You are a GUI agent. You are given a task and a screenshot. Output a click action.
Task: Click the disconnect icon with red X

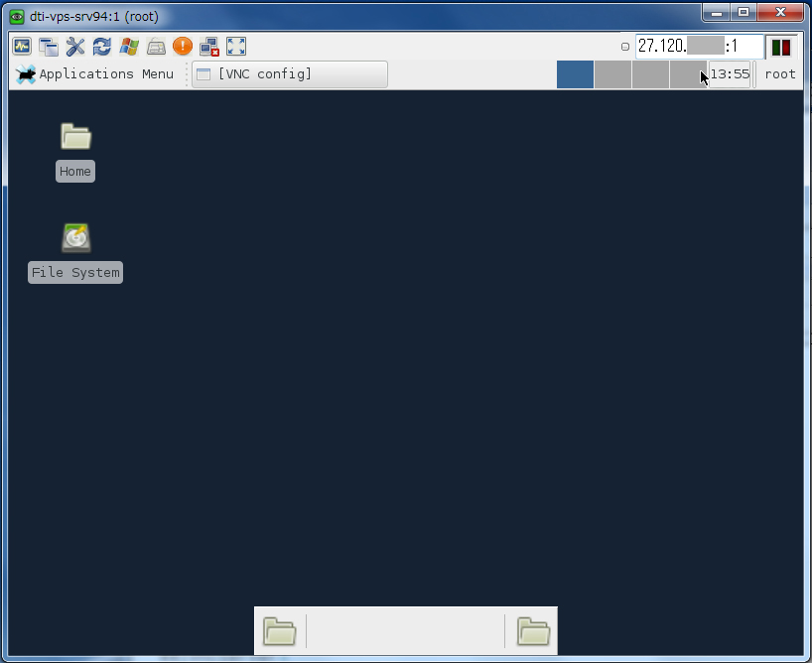coord(209,47)
